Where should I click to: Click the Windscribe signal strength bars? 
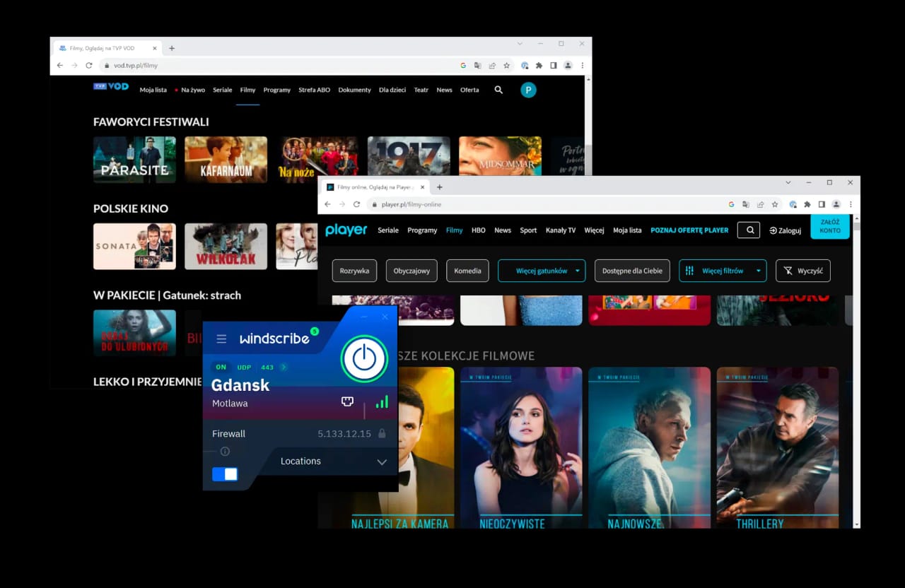pos(382,401)
